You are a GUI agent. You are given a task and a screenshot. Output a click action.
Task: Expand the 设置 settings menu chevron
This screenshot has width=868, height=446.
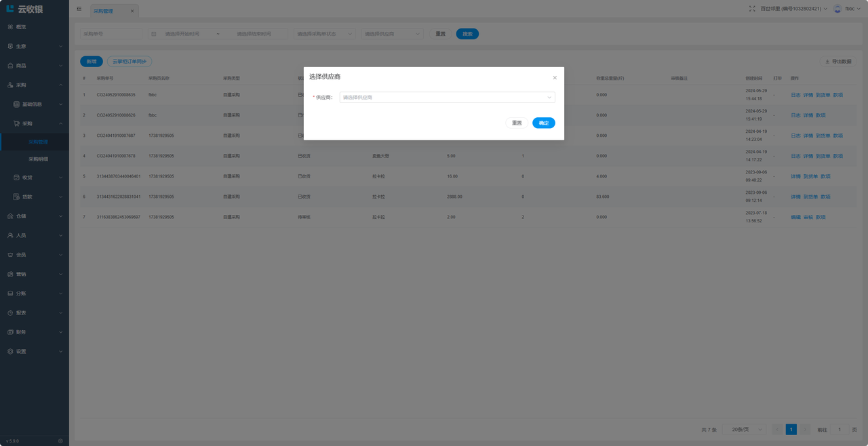(60, 352)
